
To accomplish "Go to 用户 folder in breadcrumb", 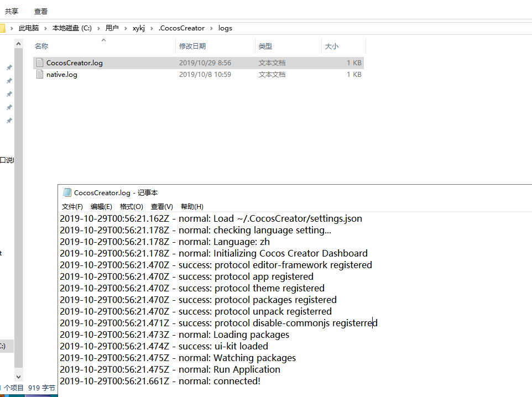I will point(112,28).
